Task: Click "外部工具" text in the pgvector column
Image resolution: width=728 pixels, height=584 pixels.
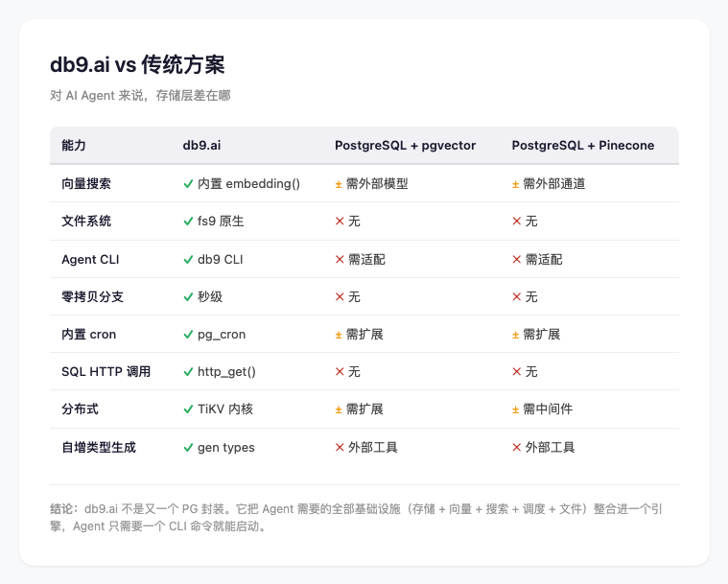Action: 373,448
